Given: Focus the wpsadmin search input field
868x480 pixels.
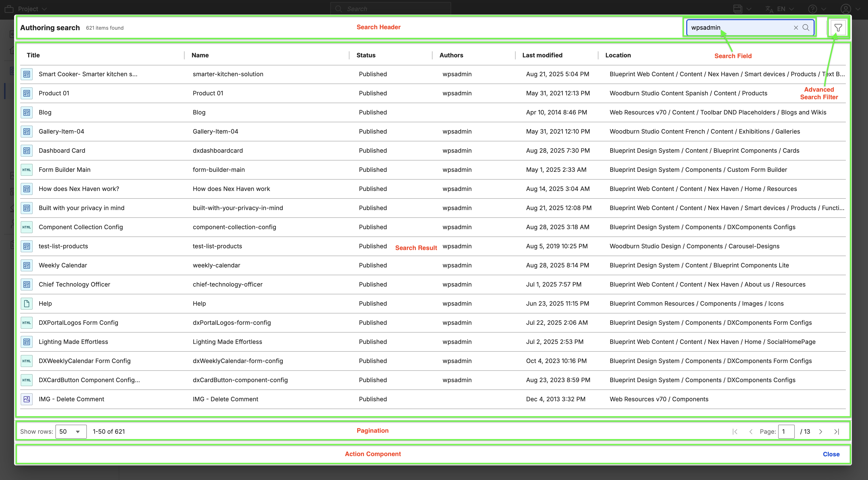Looking at the screenshot, I should click(738, 28).
